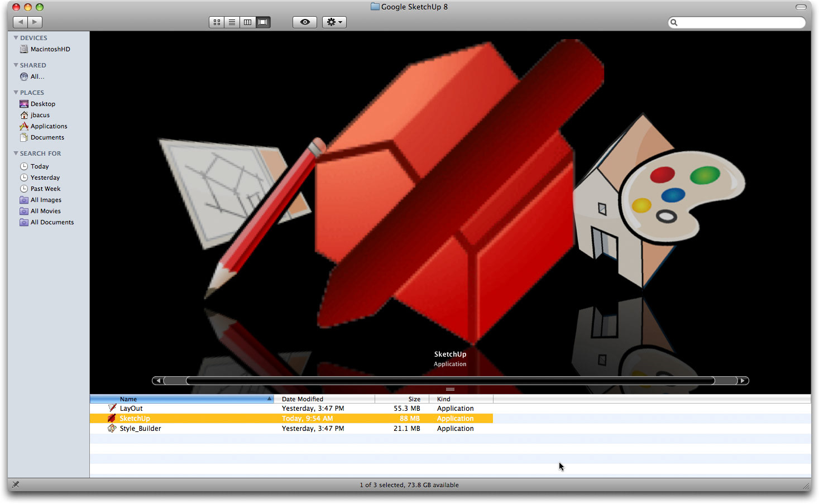The width and height of the screenshot is (819, 504).
Task: Open Quick Look with the eye button
Action: point(305,22)
